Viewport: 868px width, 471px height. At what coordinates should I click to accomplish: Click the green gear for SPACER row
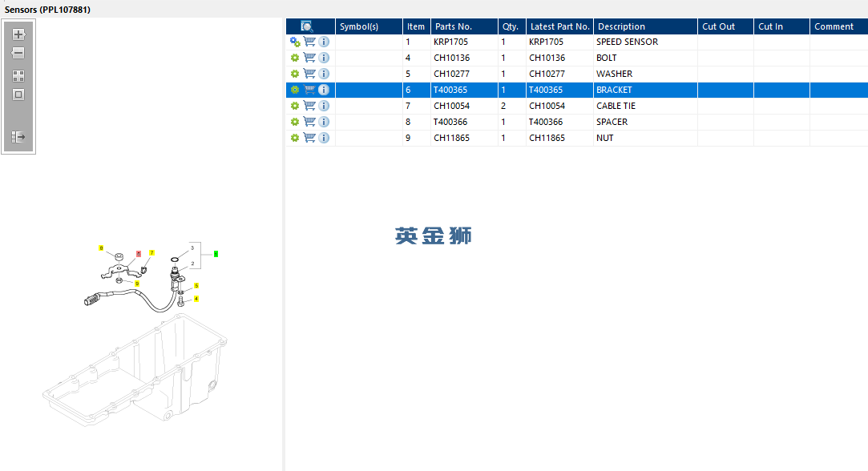coord(295,122)
